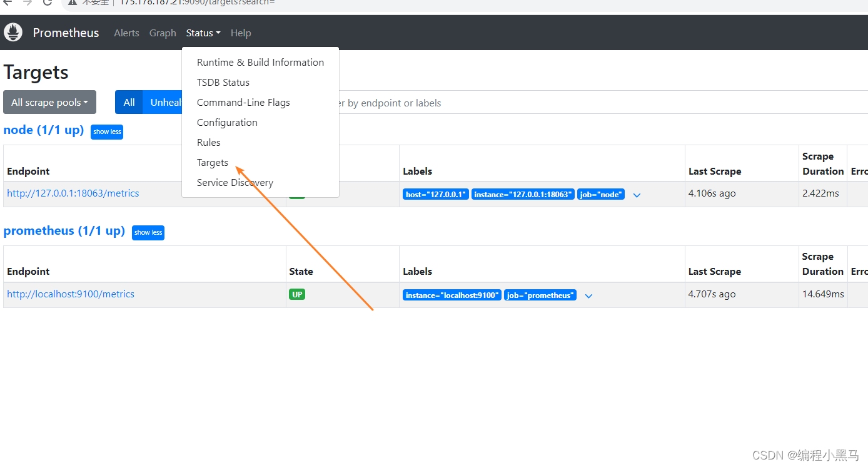
Task: Open the Status dropdown menu
Action: click(203, 33)
